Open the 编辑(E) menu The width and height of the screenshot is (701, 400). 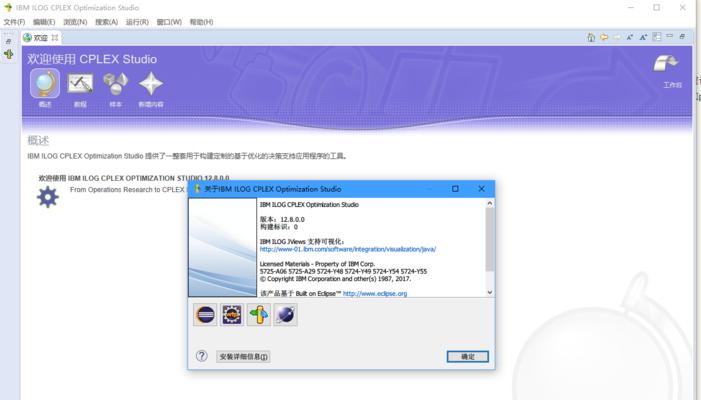[44, 22]
